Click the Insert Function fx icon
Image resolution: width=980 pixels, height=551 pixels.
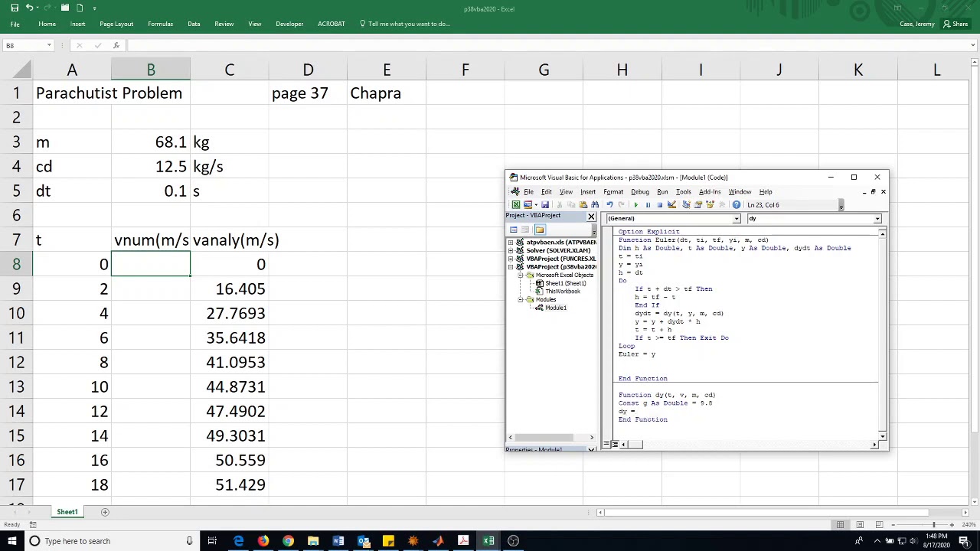[116, 46]
